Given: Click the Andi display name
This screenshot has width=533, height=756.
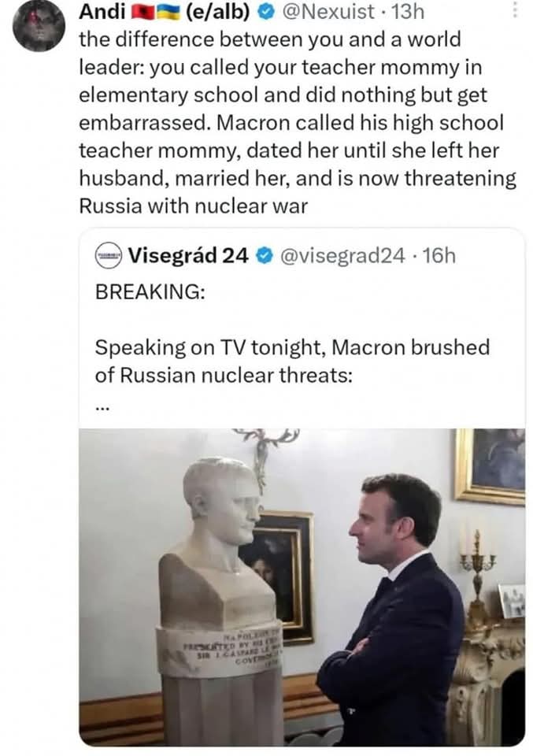Looking at the screenshot, I should [102, 13].
